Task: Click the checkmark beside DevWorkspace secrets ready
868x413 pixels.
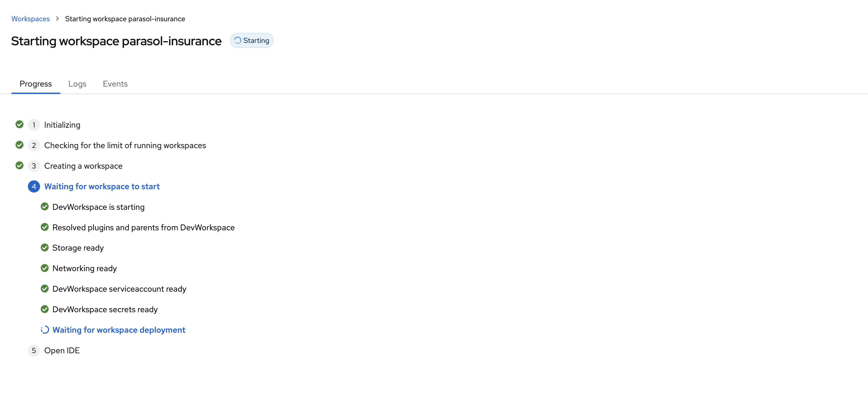Action: click(45, 309)
